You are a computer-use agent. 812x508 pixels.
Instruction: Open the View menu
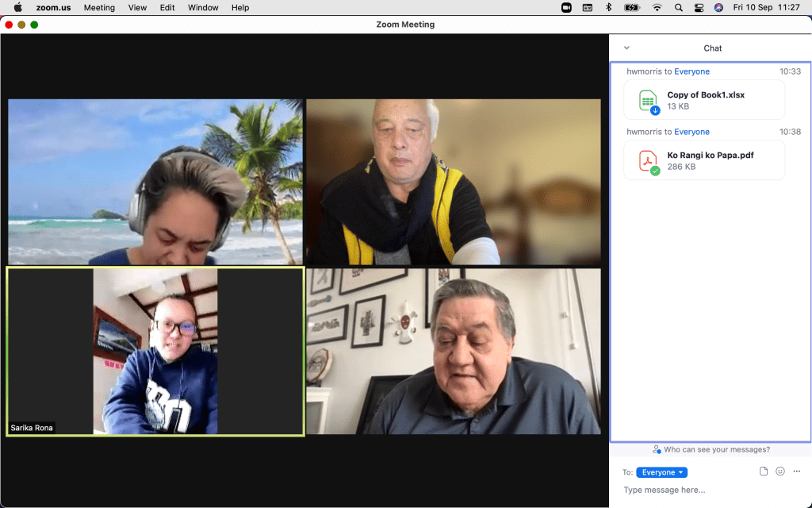coord(137,7)
